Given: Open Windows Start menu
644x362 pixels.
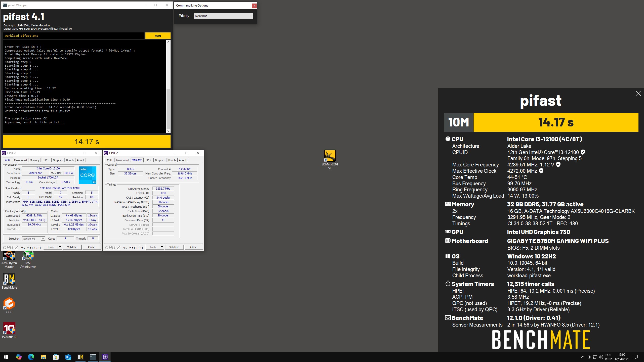Looking at the screenshot, I should (x=6, y=357).
